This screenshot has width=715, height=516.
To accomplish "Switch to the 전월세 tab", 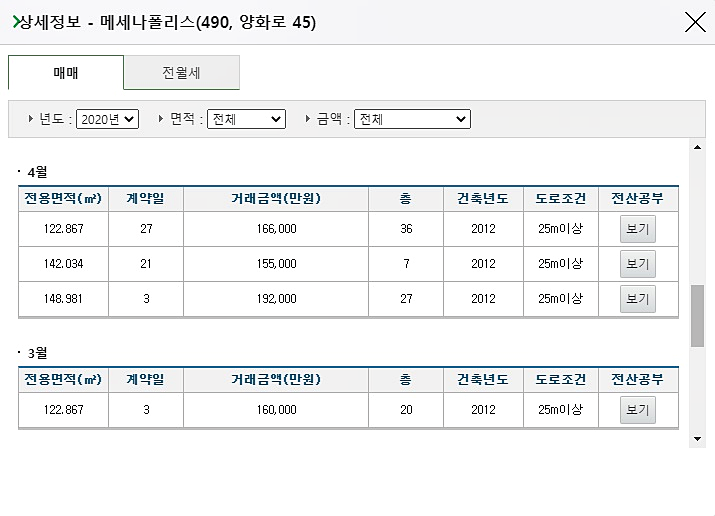I will (x=181, y=72).
